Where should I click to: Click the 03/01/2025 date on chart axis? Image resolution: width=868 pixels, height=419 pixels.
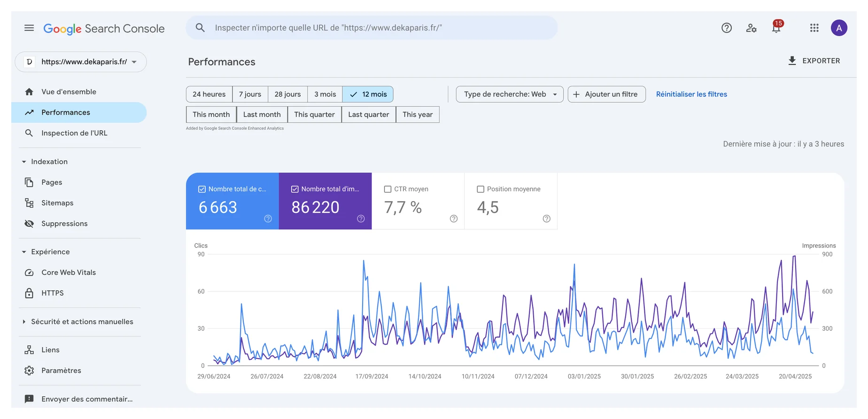point(584,376)
